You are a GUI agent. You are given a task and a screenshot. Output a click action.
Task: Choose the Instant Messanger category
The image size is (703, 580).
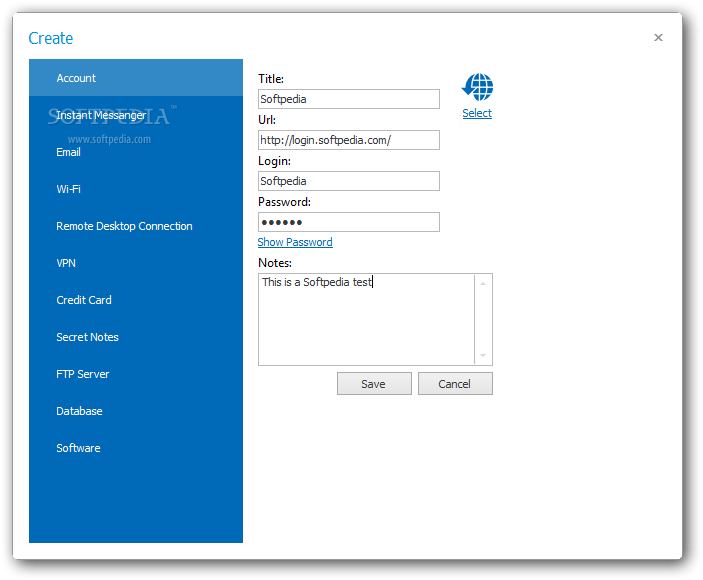136,115
